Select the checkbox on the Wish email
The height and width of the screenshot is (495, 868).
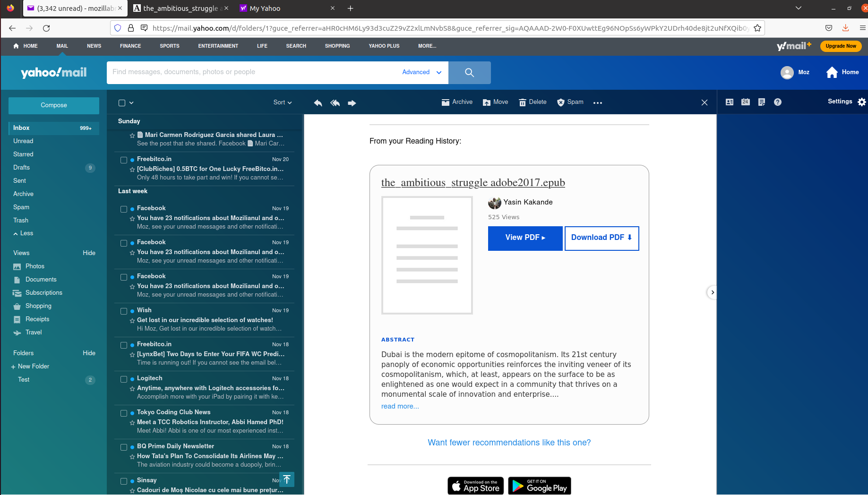click(124, 311)
